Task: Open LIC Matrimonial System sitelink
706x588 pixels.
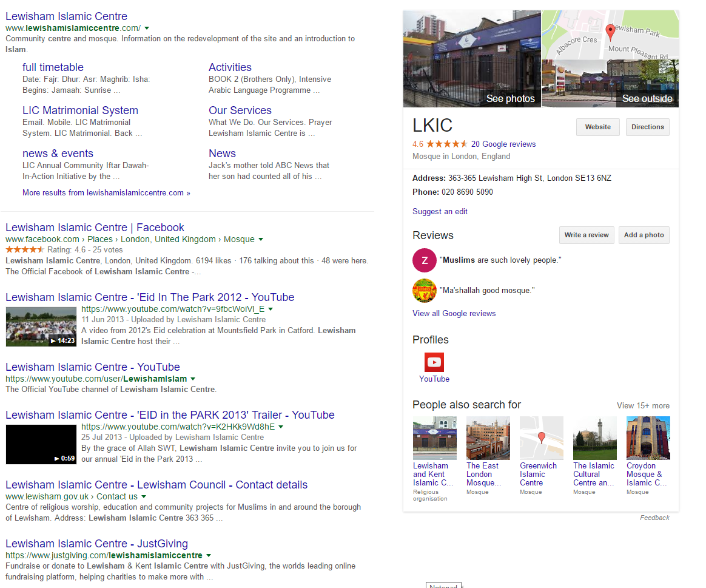Action: 80,110
